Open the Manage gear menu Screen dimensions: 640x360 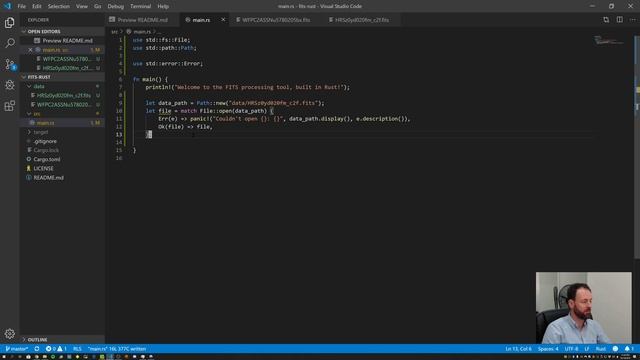point(9,334)
